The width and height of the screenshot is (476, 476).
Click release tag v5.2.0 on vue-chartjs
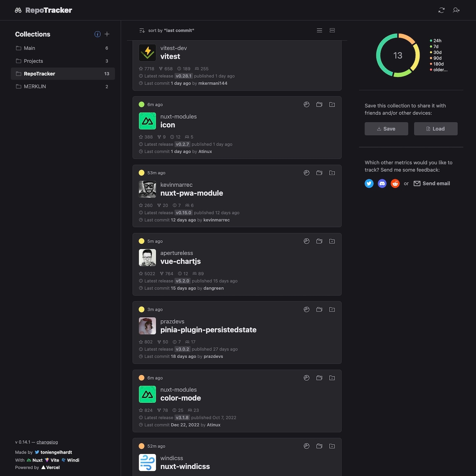pyautogui.click(x=183, y=281)
